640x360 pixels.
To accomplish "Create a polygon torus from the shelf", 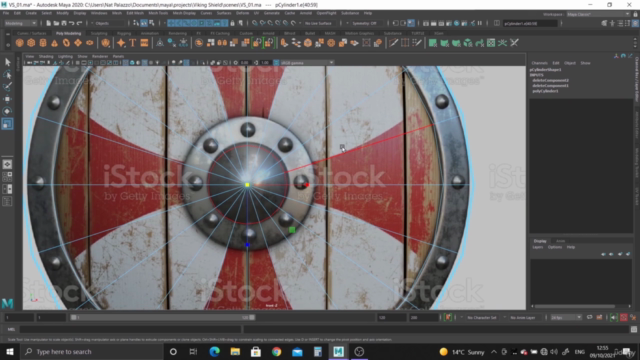I will coord(66,43).
